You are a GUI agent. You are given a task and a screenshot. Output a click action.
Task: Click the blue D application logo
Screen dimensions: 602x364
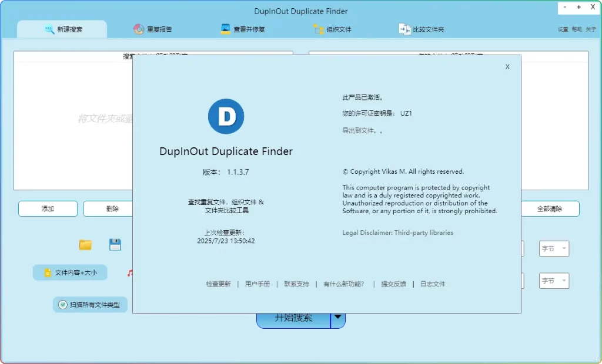(226, 116)
